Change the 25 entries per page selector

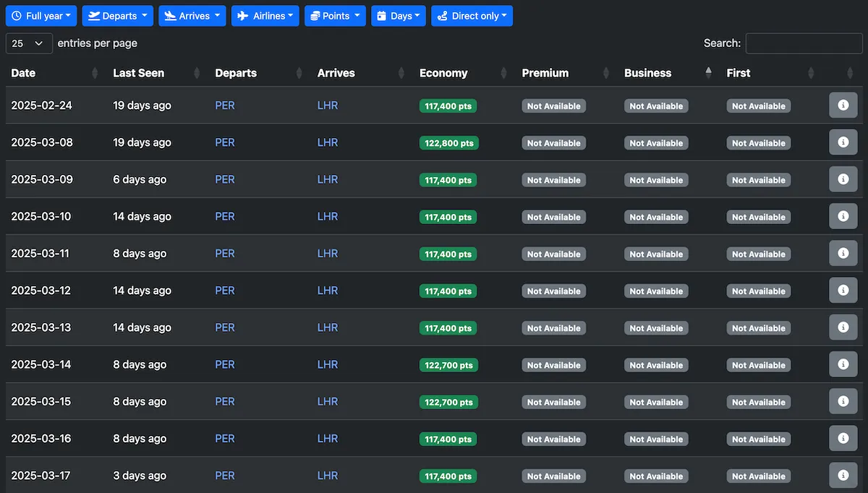(29, 43)
